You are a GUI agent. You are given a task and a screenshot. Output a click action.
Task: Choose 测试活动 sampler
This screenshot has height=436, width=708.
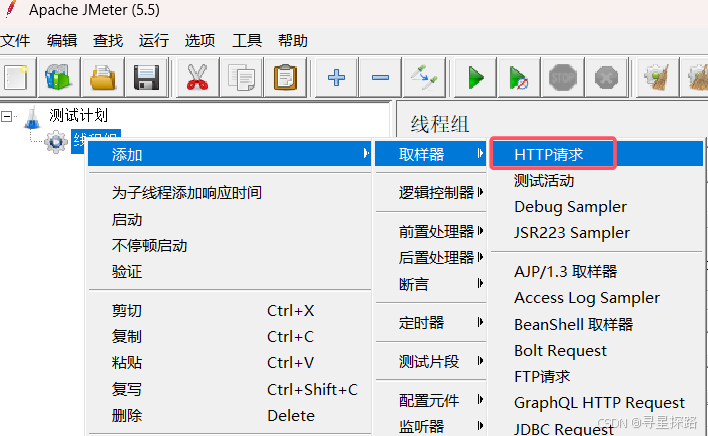click(x=597, y=181)
